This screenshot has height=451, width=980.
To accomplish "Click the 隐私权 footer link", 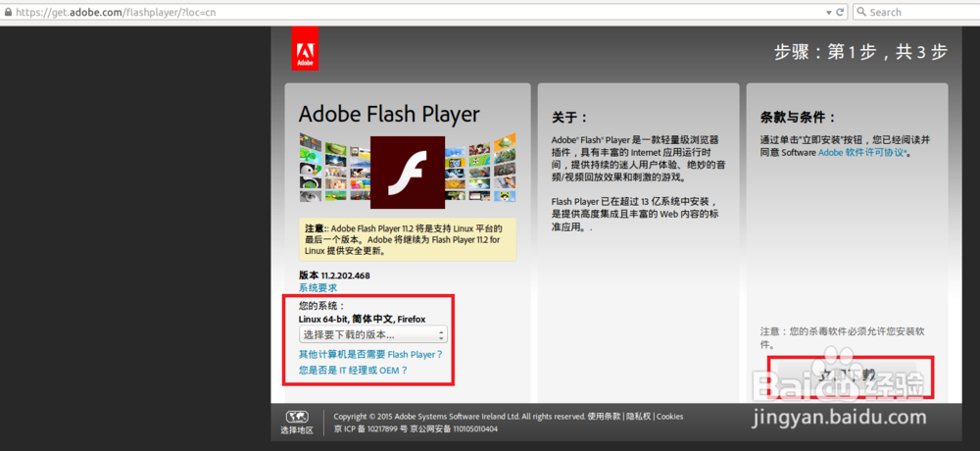I will 639,417.
